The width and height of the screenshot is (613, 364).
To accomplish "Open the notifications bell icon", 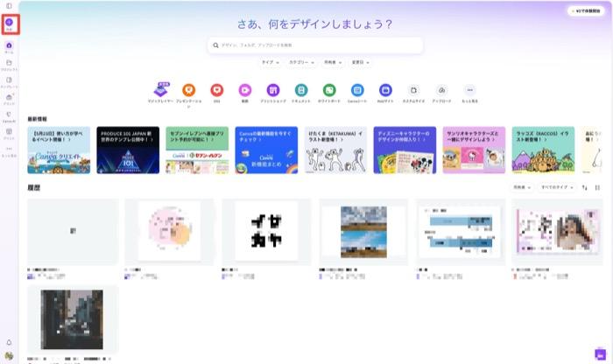I will pos(9,342).
